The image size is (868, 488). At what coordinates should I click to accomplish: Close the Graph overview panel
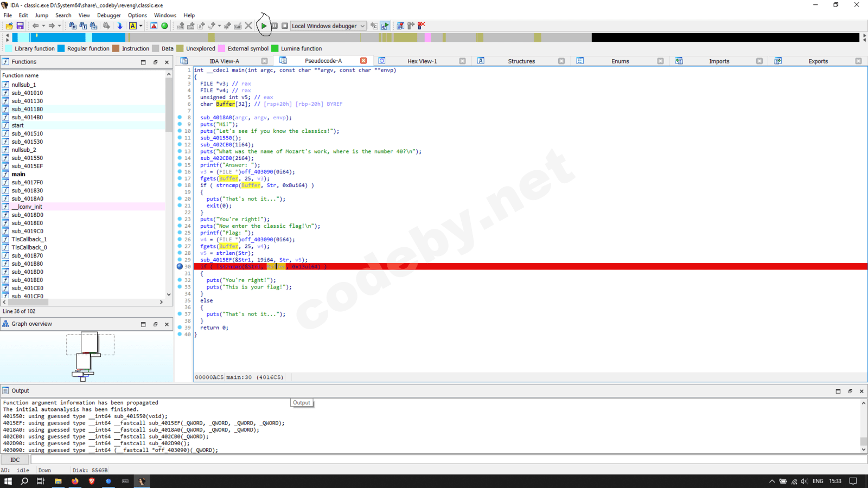[167, 324]
